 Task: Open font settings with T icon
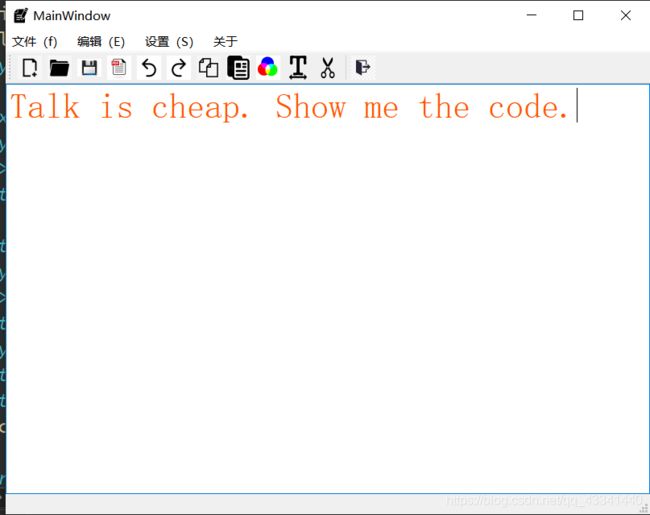tap(298, 68)
